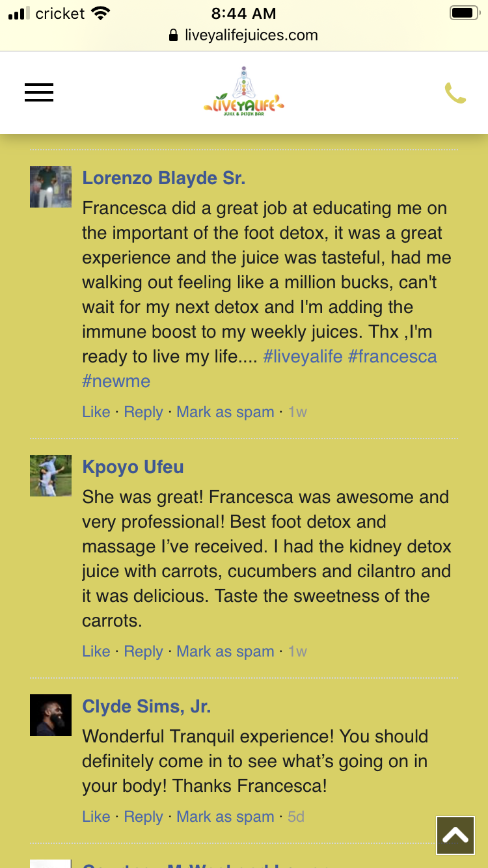This screenshot has width=488, height=868.
Task: Reply to Kpoyo Ufeu's comment
Action: pyautogui.click(x=143, y=651)
